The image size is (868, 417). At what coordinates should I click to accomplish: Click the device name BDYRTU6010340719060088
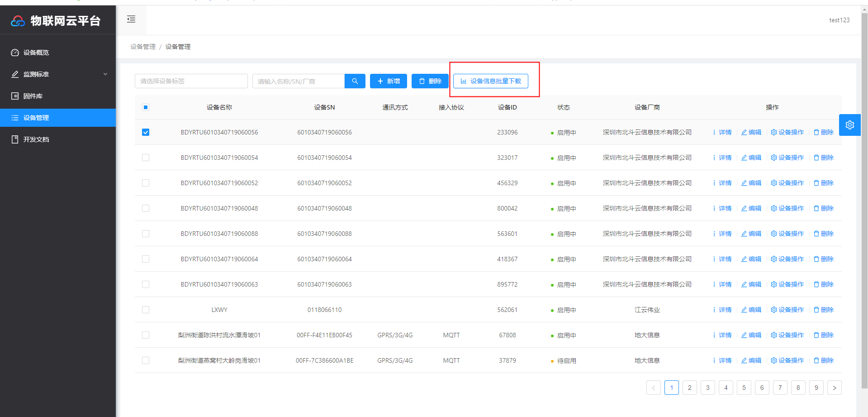[219, 234]
